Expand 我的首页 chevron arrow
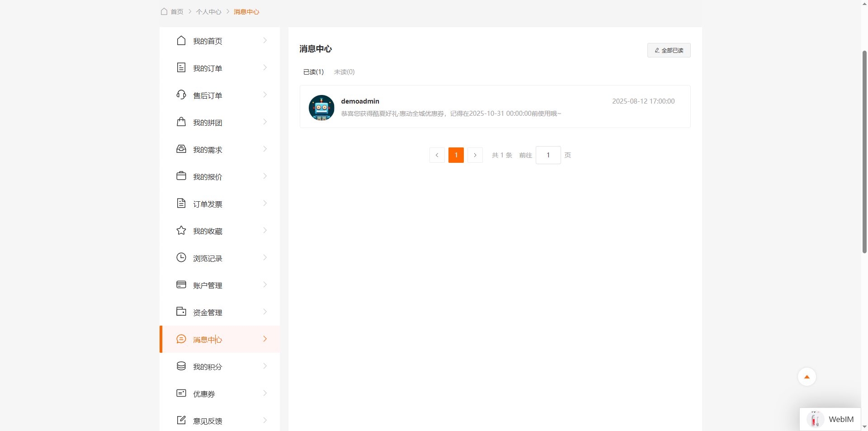The width and height of the screenshot is (868, 431). 265,41
